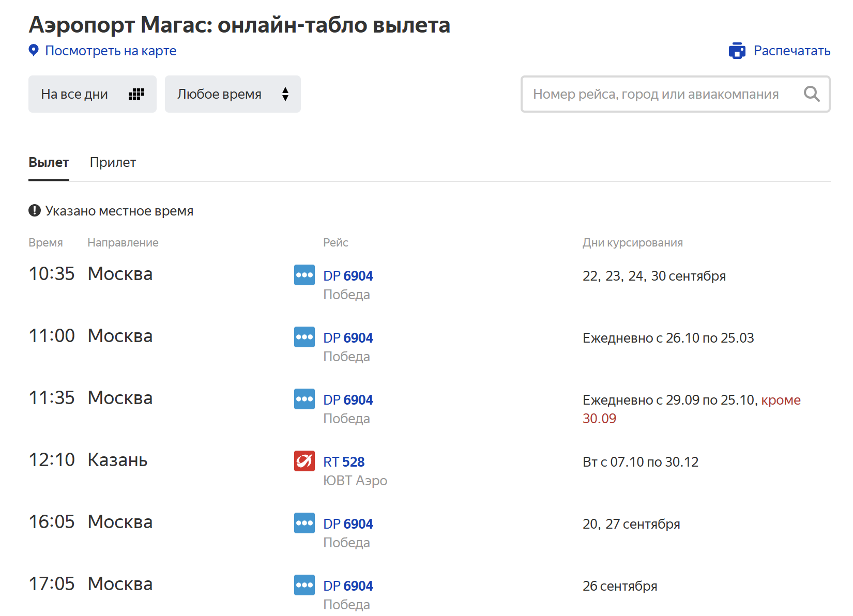Click Pobeda logo for 11:35 flight
The height and width of the screenshot is (616, 853).
(304, 399)
